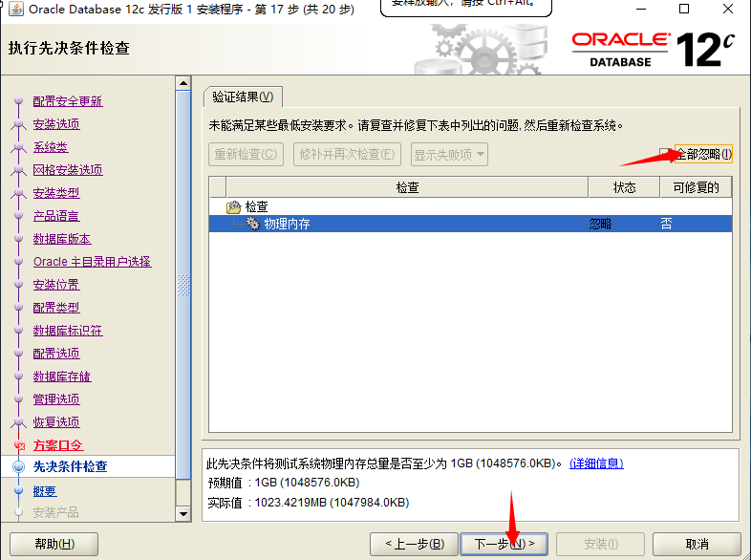
Task: Click the step list scrollbar thumb
Action: pyautogui.click(x=182, y=285)
